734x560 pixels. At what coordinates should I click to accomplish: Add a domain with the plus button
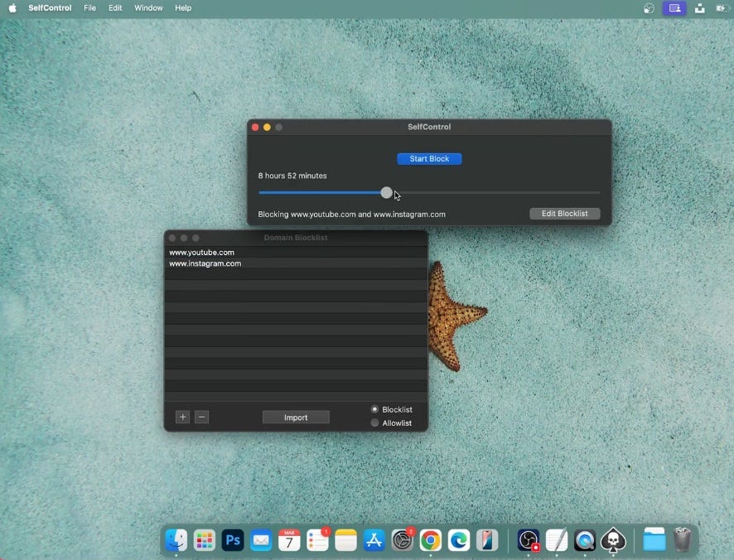182,417
